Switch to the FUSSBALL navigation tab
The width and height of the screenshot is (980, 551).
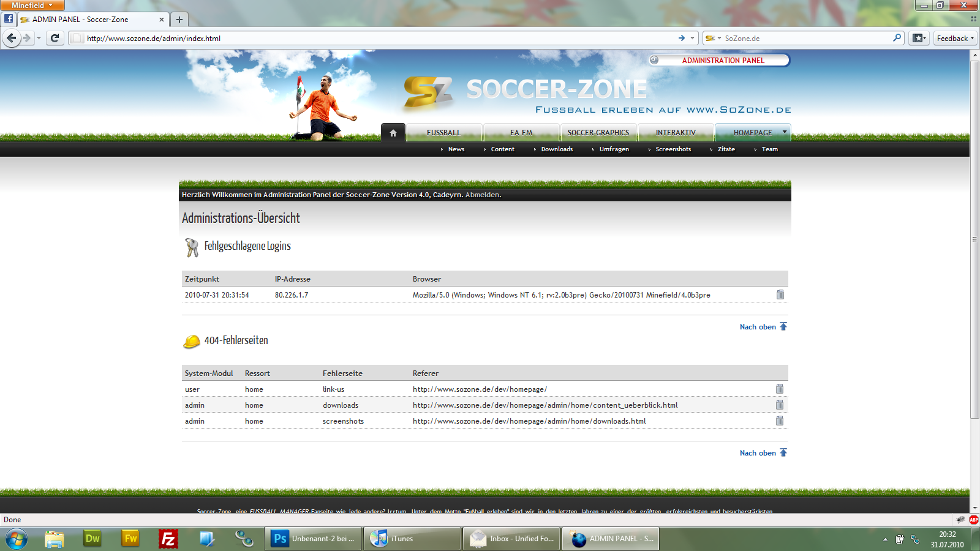pos(443,133)
